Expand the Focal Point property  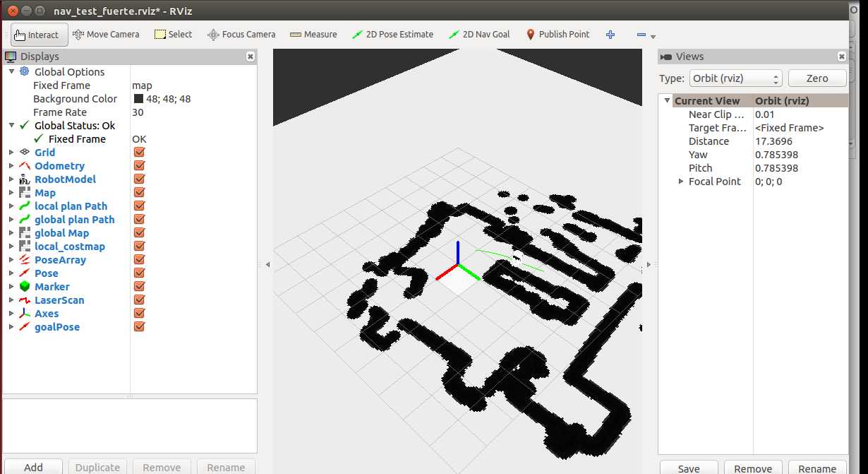click(x=681, y=182)
